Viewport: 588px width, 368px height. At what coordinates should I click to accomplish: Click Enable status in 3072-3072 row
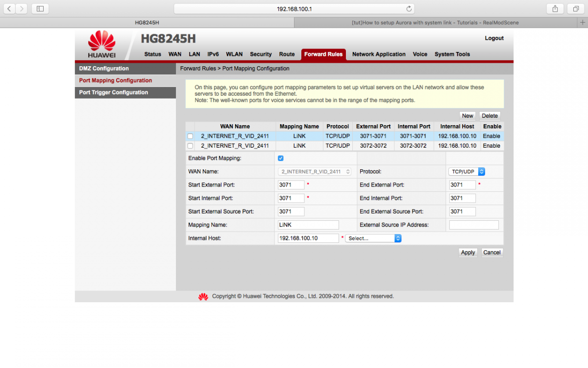point(491,146)
